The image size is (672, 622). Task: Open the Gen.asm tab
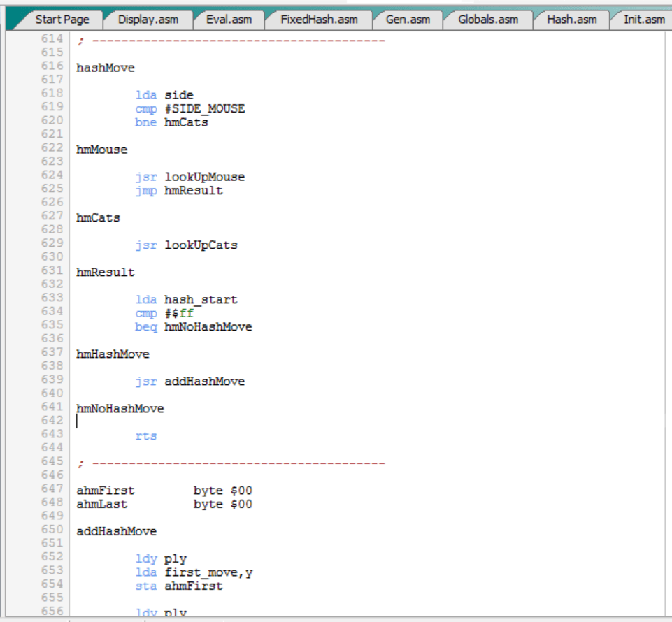[x=408, y=20]
